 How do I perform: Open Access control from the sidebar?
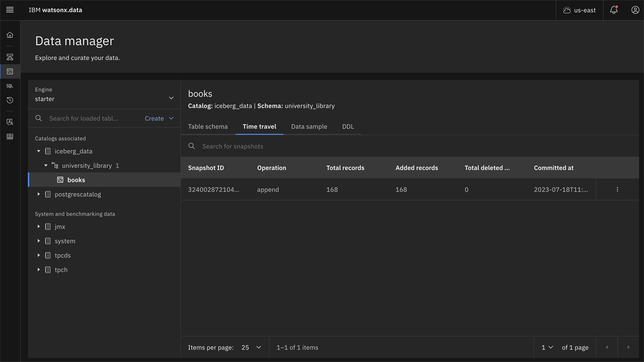[x=10, y=122]
